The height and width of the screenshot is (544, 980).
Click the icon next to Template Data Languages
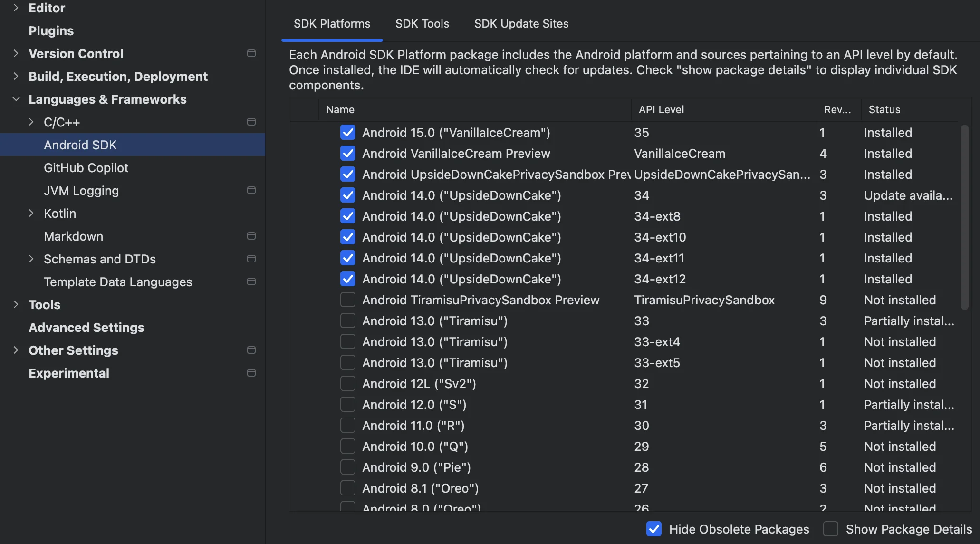tap(251, 282)
